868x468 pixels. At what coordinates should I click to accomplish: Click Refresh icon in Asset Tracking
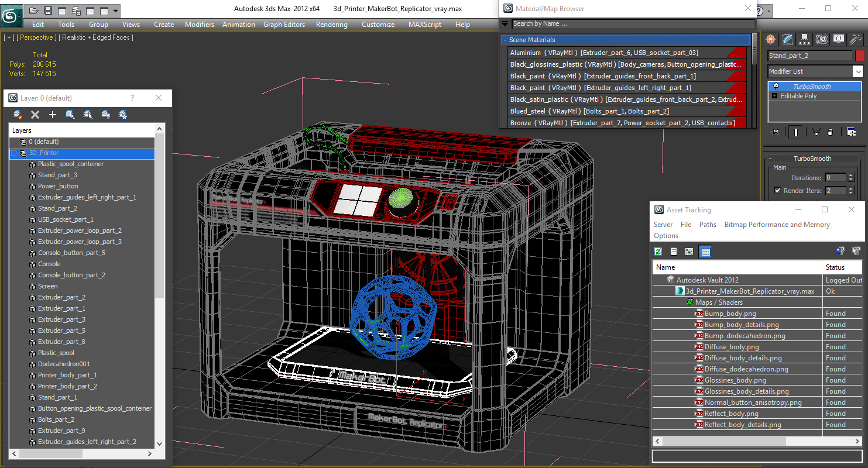coord(658,252)
